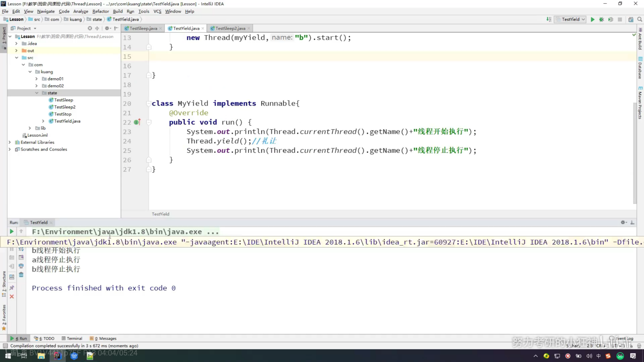Pin the Run tab

[12, 288]
